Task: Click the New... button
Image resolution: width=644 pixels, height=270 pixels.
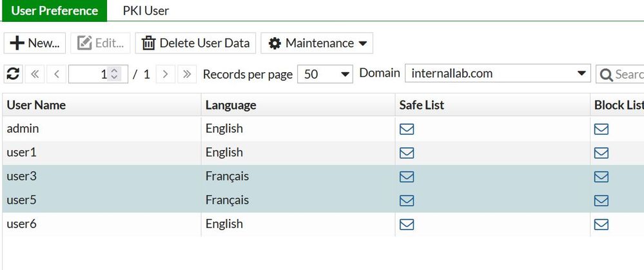Action: [35, 43]
